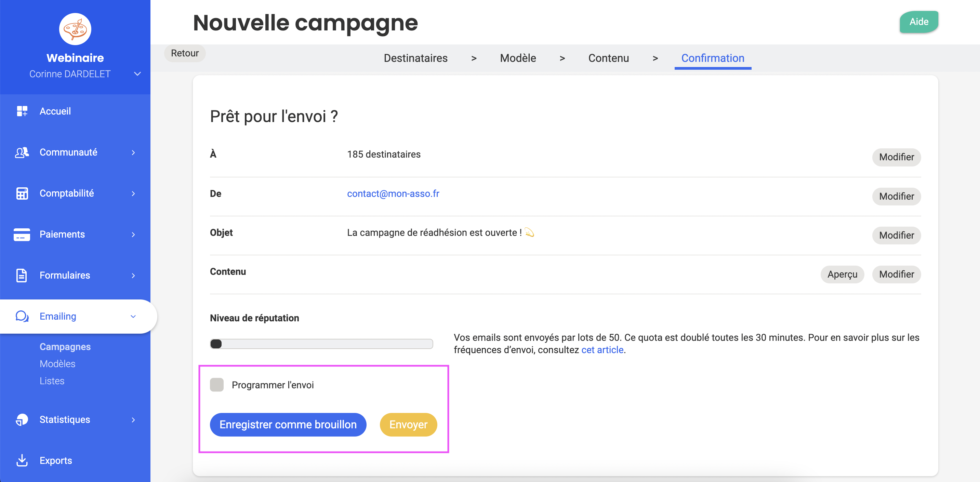This screenshot has width=980, height=482.
Task: Expand the Corinne DARDELET account dropdown
Action: [x=137, y=74]
